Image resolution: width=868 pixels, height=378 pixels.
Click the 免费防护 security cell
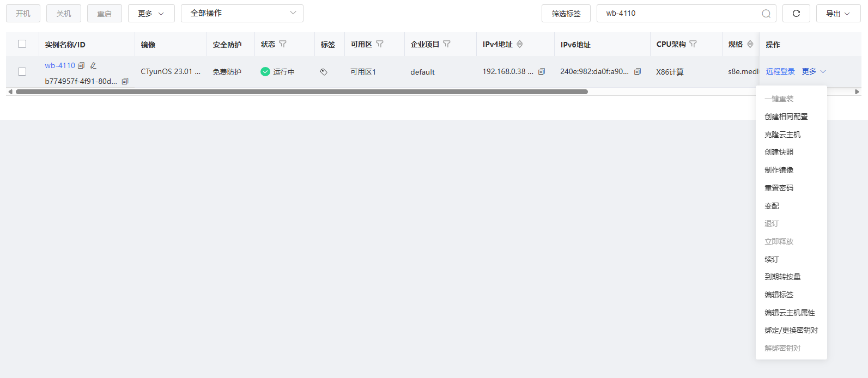tap(227, 72)
